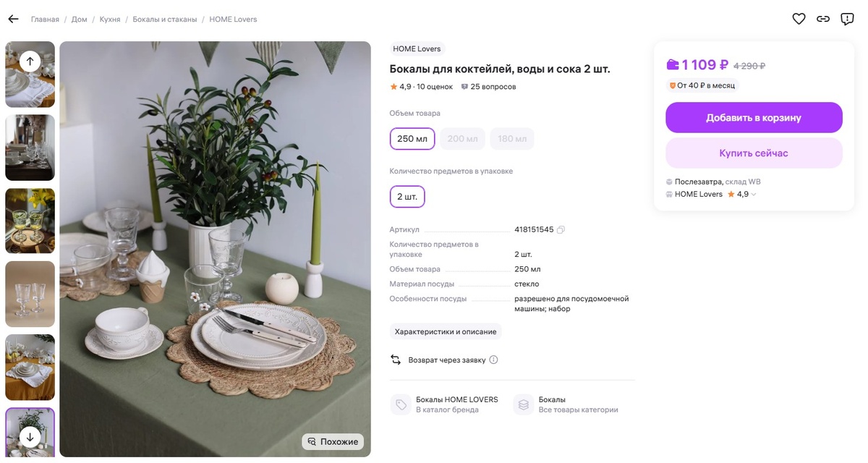
Task: Click Купить сейчас button
Action: click(754, 153)
